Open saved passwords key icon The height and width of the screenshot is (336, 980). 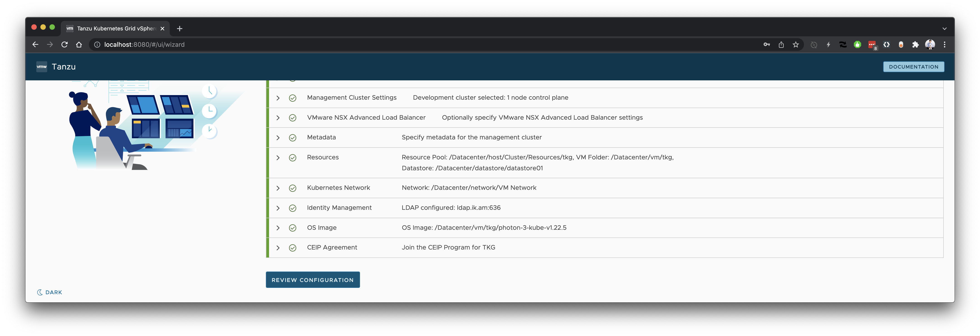click(767, 44)
